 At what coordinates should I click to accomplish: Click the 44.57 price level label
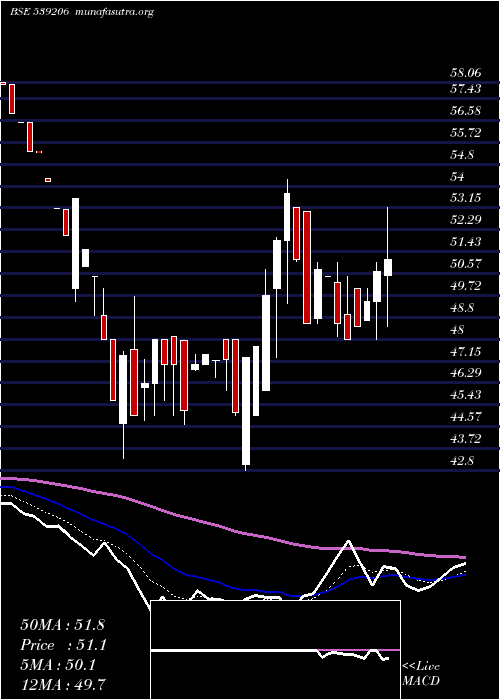coord(465,417)
